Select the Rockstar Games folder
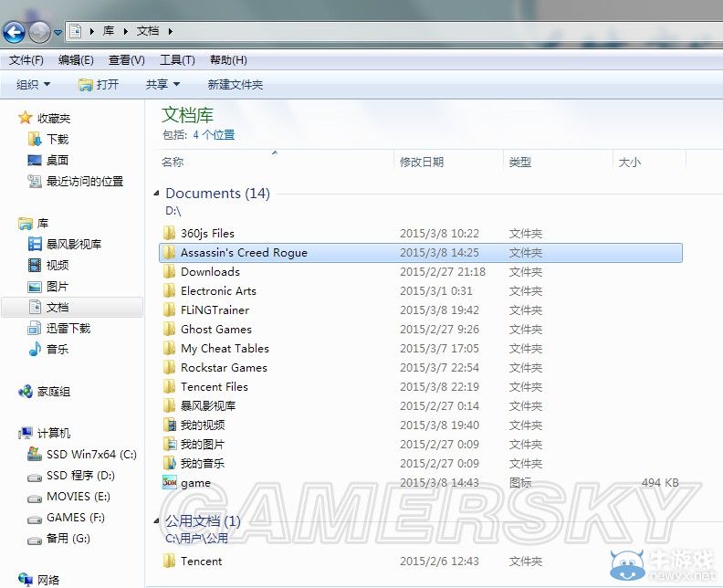723x588 pixels. click(224, 368)
